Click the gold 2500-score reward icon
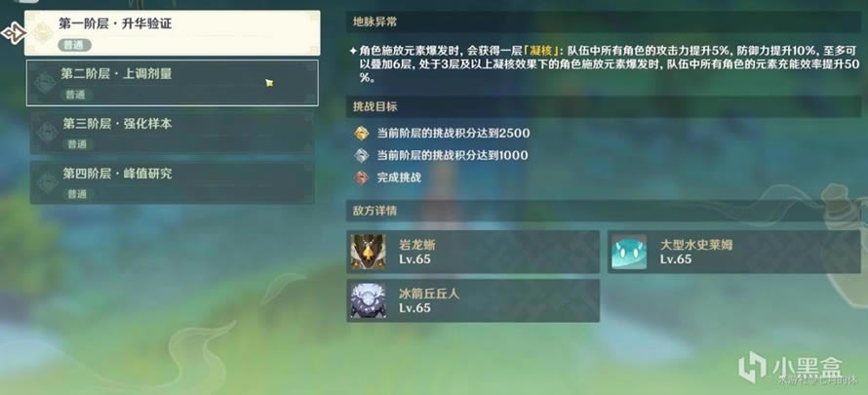This screenshot has height=395, width=868. pyautogui.click(x=362, y=134)
